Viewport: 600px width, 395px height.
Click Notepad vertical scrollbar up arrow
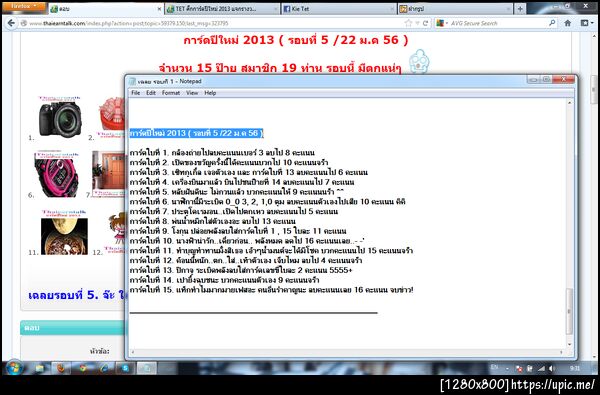point(569,103)
